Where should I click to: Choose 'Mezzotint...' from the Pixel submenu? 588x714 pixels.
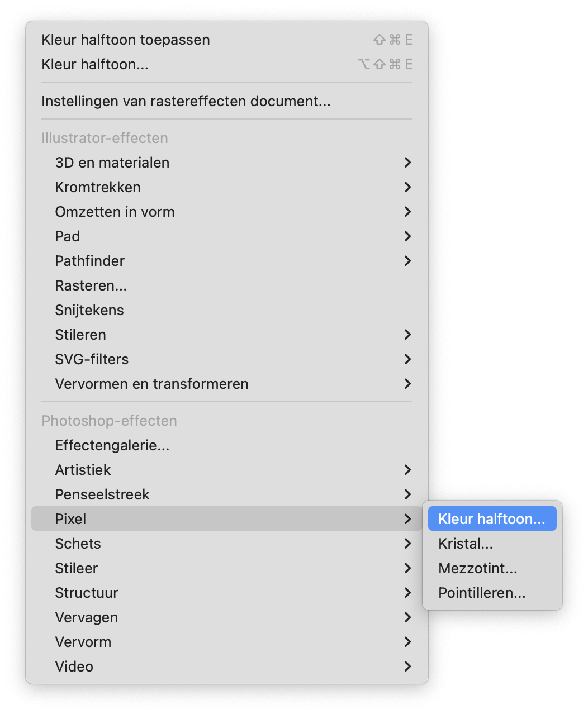click(x=477, y=568)
